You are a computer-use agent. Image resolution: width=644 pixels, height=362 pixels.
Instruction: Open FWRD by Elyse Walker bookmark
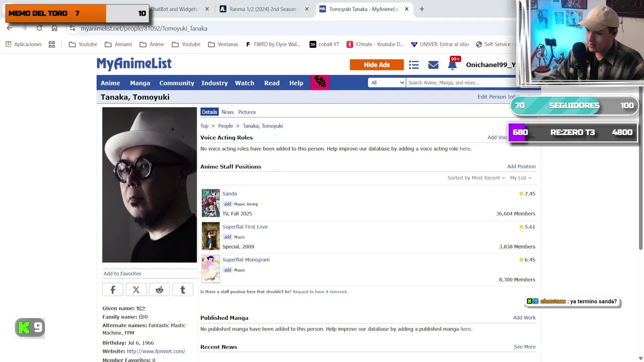(x=273, y=44)
